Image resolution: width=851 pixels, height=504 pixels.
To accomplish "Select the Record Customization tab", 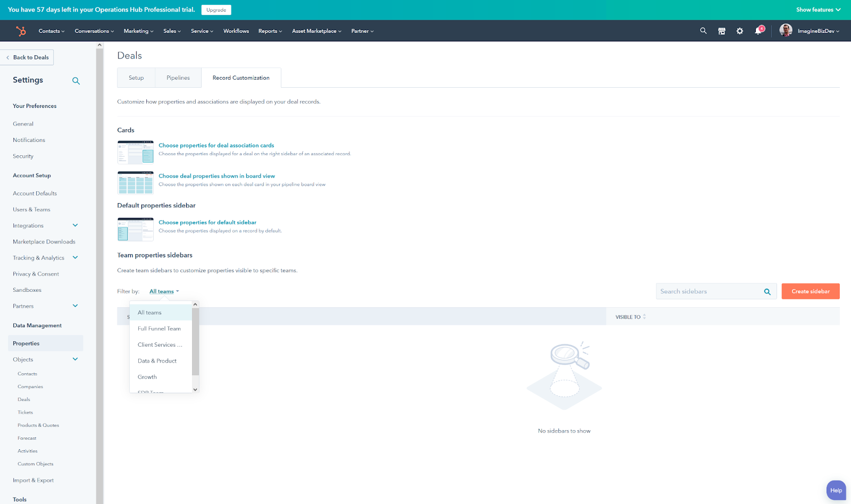I will pyautogui.click(x=241, y=78).
